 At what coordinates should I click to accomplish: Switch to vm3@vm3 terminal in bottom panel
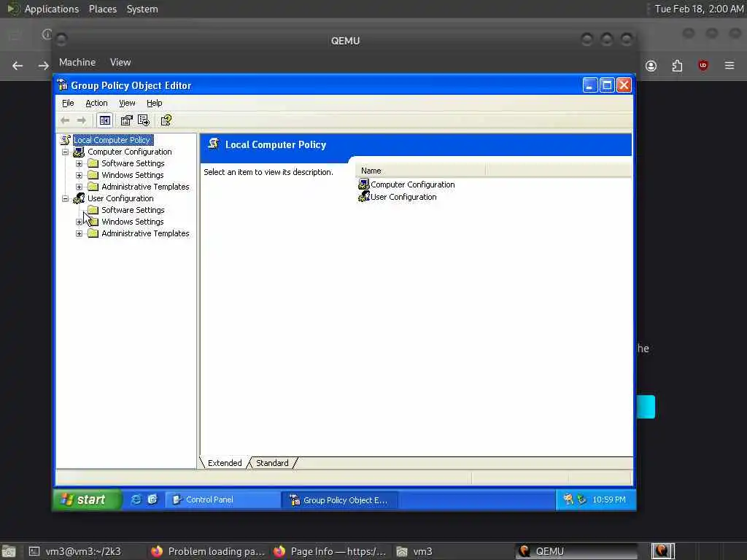click(75, 551)
